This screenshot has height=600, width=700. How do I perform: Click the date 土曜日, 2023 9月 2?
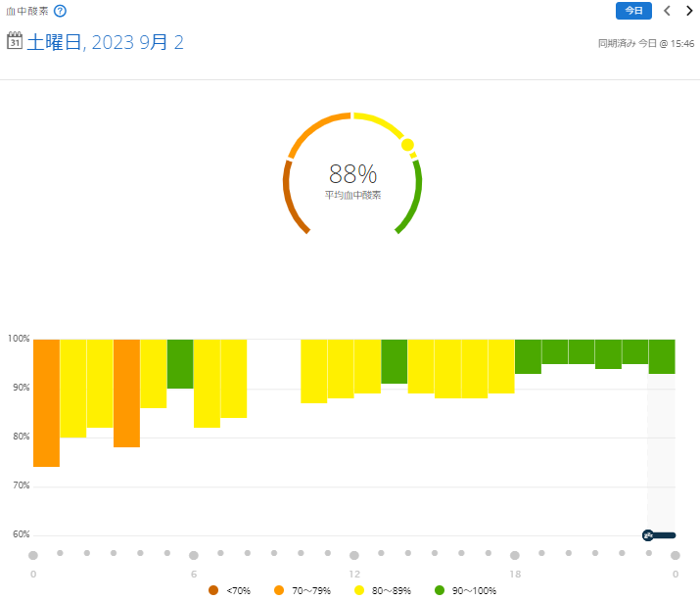point(105,42)
